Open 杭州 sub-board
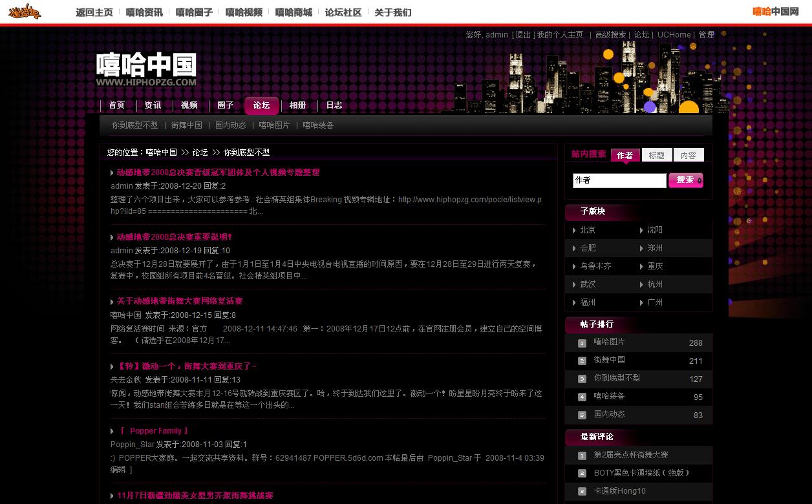 click(x=656, y=284)
